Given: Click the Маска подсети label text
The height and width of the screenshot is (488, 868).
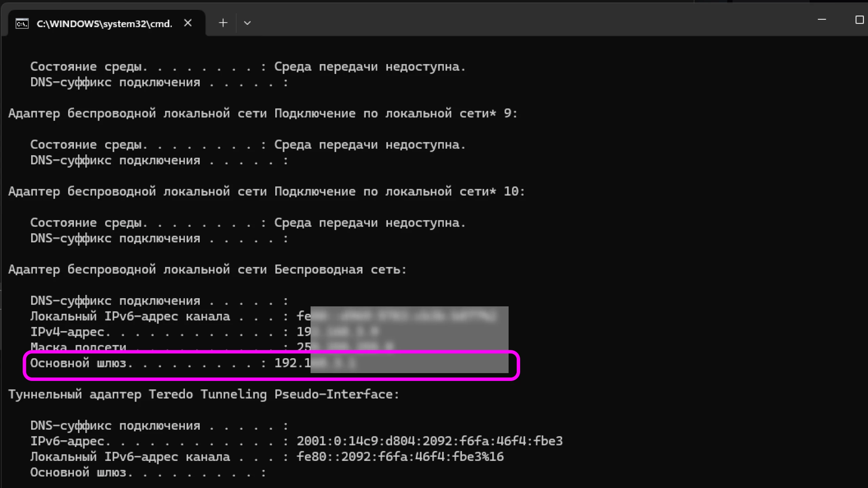Looking at the screenshot, I should [78, 346].
